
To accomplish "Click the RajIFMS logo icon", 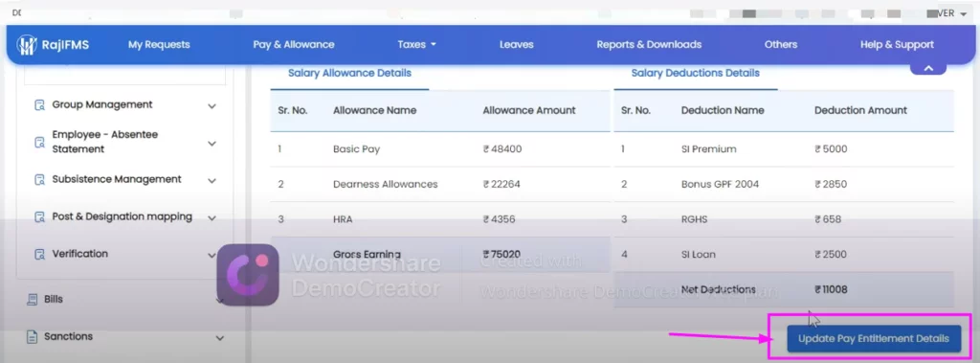I will [27, 44].
